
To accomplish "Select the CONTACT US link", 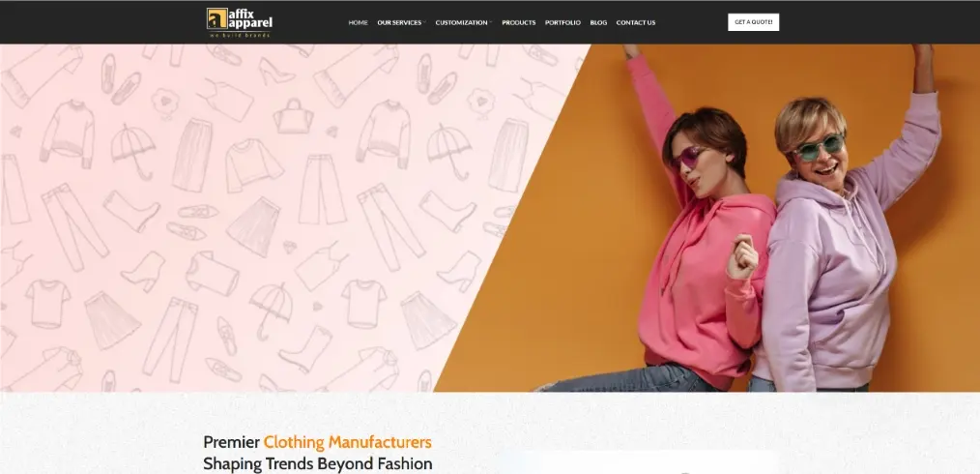I will (636, 22).
